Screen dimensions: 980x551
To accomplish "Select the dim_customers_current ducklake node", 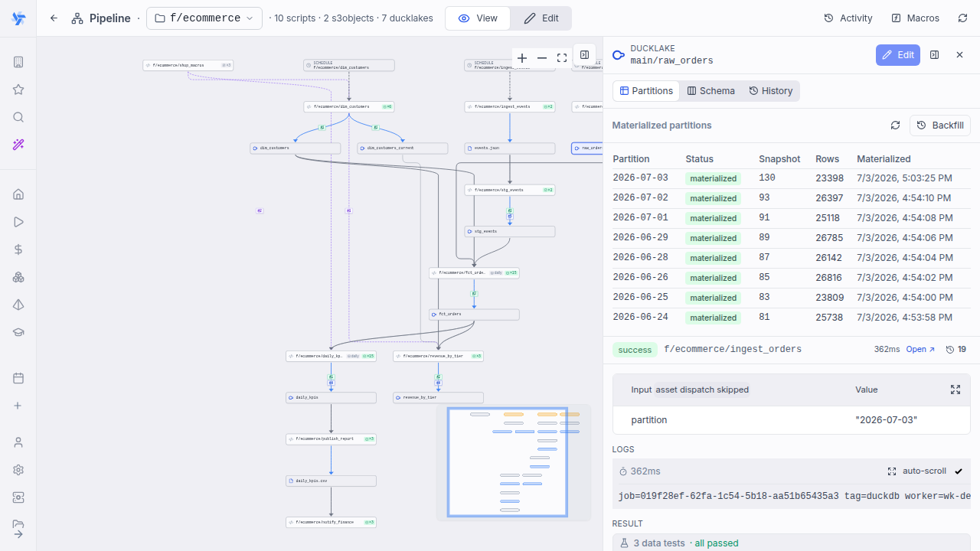I will 402,148.
